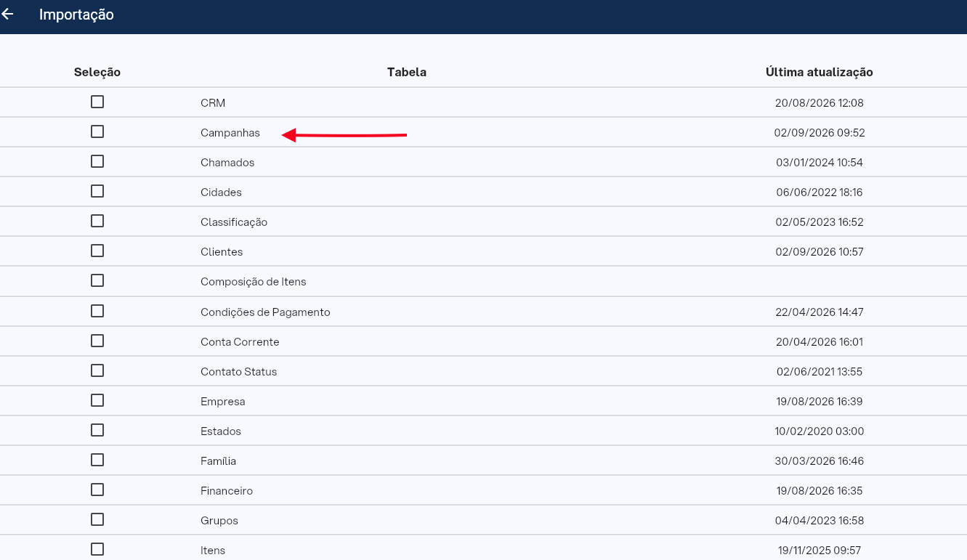The height and width of the screenshot is (560, 967).
Task: Click the Financeiro table name
Action: point(227,491)
